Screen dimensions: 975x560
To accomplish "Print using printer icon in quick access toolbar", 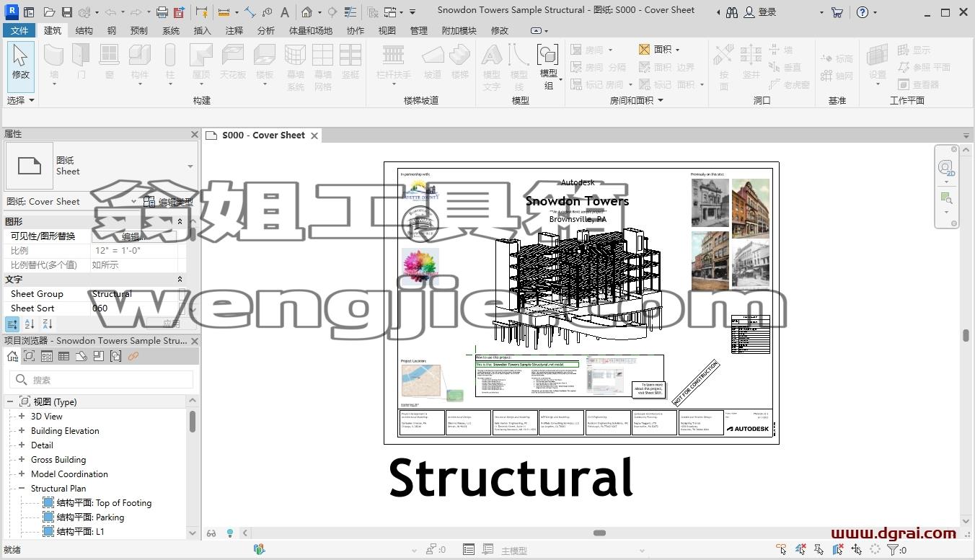I will (x=162, y=12).
